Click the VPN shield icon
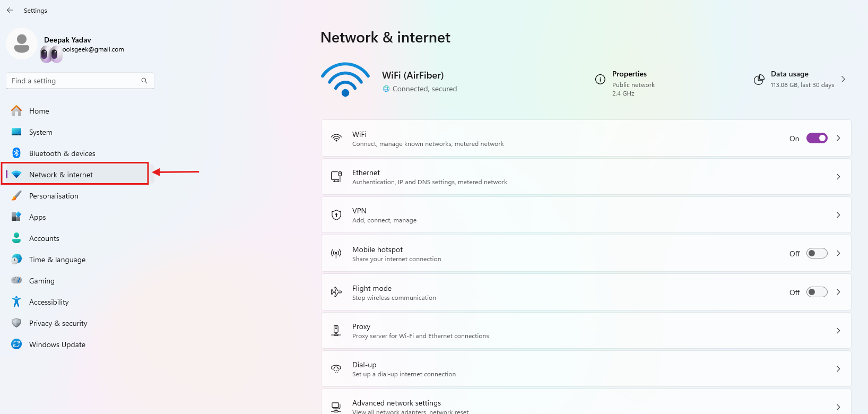This screenshot has width=868, height=414. pyautogui.click(x=336, y=215)
